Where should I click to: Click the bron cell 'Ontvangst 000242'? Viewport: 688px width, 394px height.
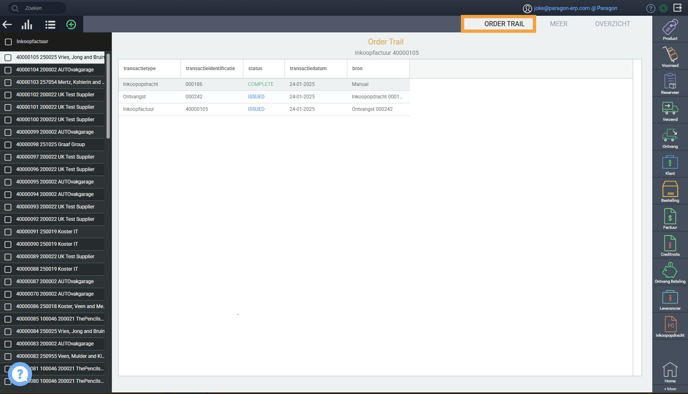[x=372, y=109]
